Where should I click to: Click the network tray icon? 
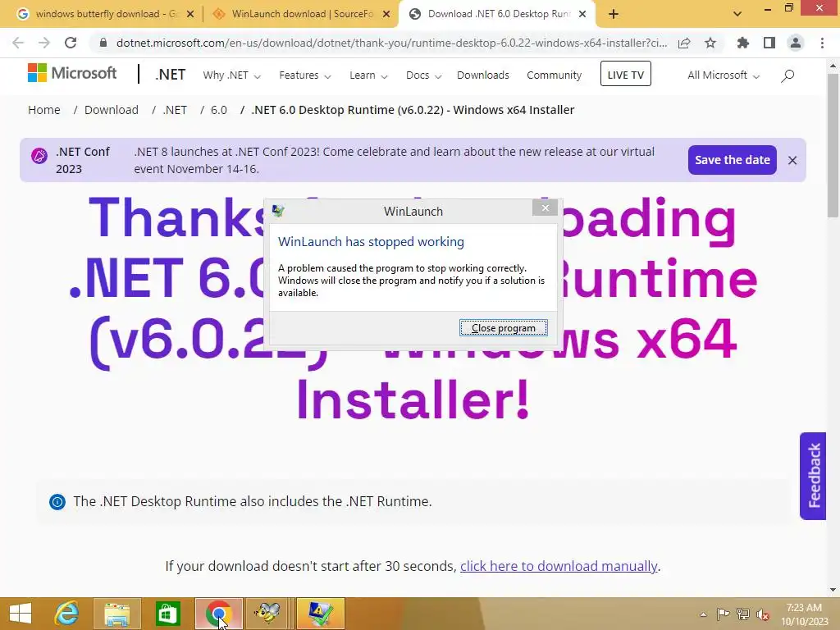(742, 614)
